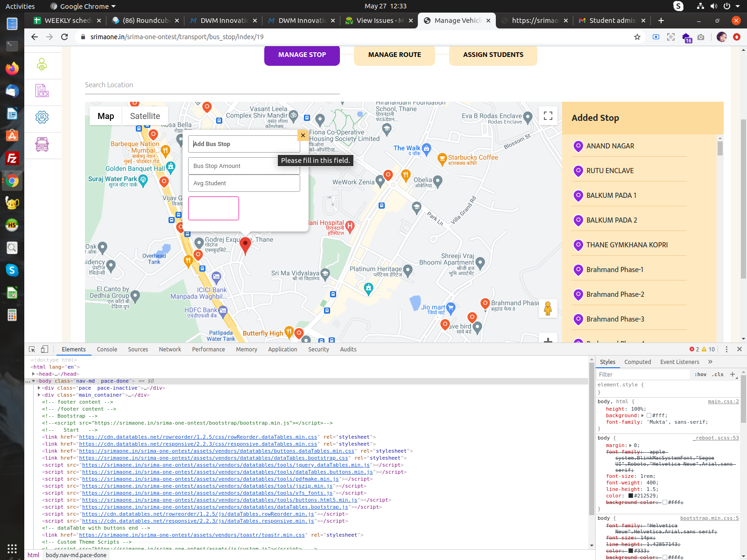Open the main.css:2 source link
This screenshot has height=560, width=747.
pyautogui.click(x=723, y=401)
